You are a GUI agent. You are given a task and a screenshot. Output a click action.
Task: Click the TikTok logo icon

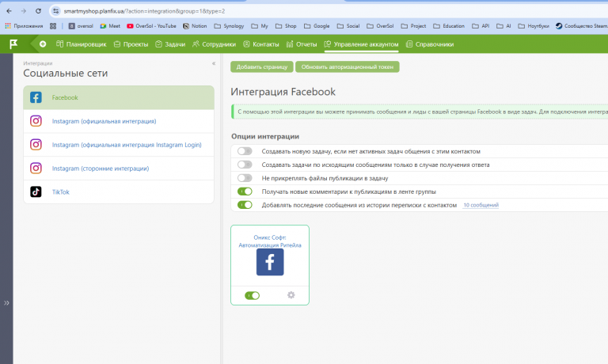[36, 191]
